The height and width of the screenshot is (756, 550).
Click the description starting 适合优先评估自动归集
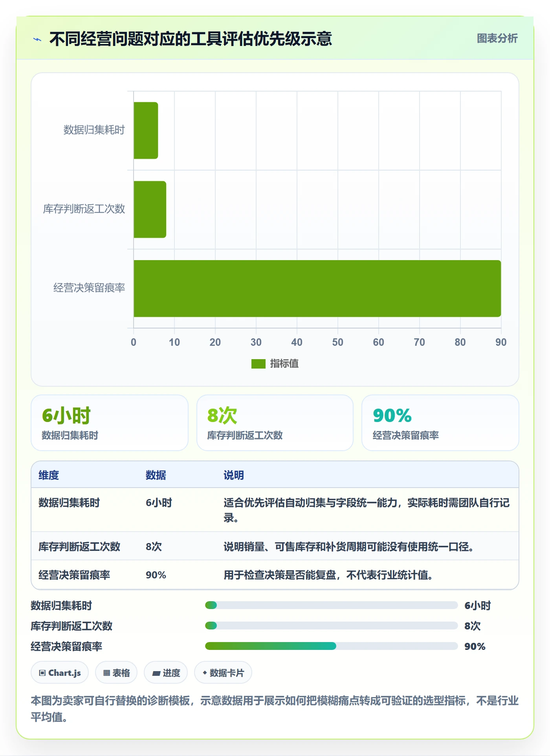click(367, 510)
